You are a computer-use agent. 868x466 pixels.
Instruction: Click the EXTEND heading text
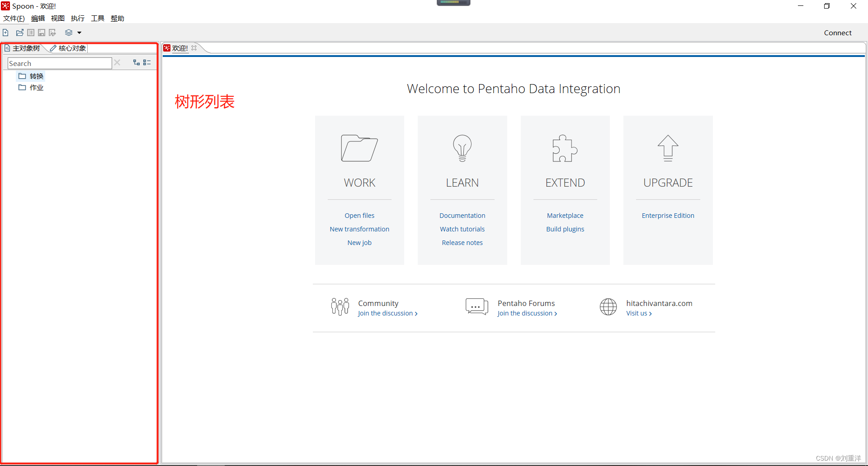(565, 183)
